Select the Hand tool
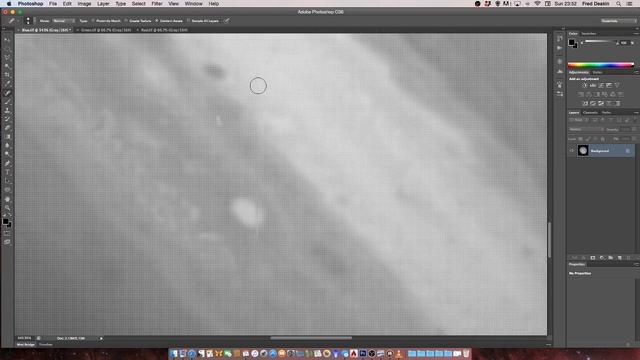This screenshot has height=360, width=640. 7,199
